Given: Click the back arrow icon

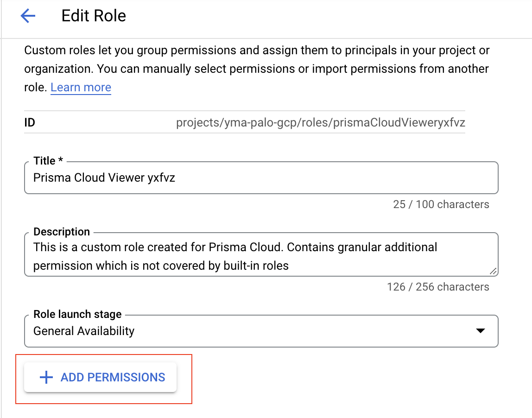Looking at the screenshot, I should (28, 16).
